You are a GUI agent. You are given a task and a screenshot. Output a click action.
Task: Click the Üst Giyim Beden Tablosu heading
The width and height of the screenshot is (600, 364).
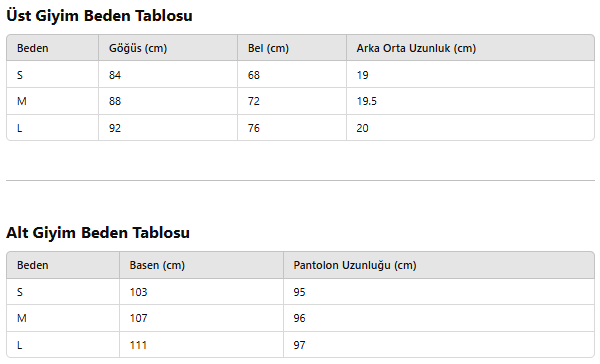pos(99,16)
